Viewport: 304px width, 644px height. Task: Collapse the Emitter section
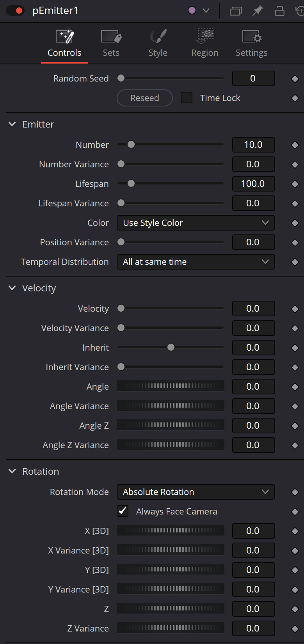(x=12, y=124)
